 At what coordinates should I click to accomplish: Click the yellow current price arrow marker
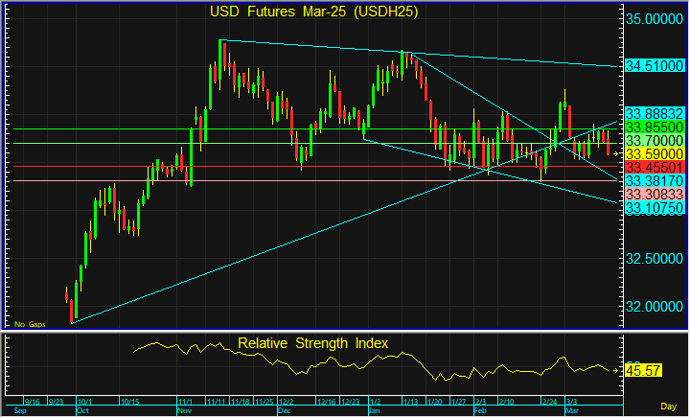[616, 155]
